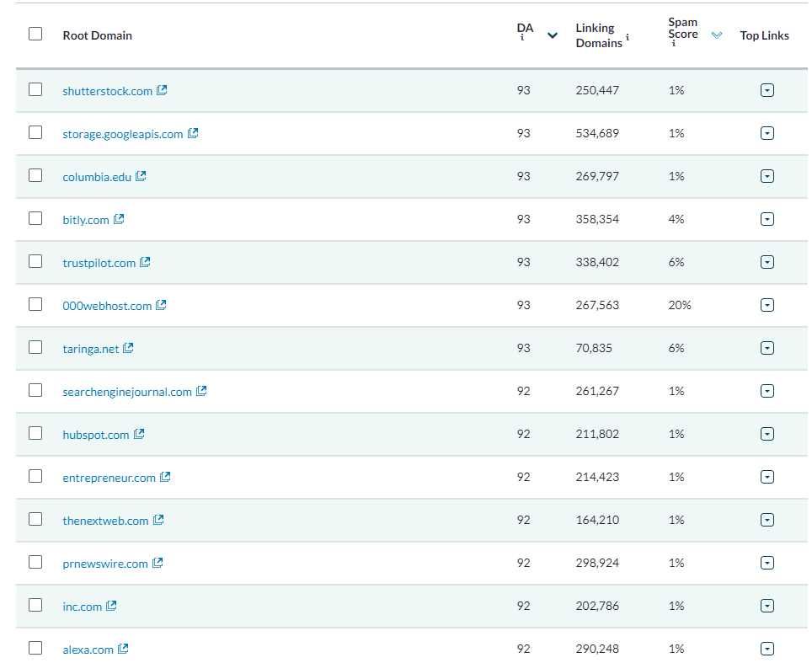Expand Top Links for thenextweb.com
812x663 pixels.
[767, 520]
